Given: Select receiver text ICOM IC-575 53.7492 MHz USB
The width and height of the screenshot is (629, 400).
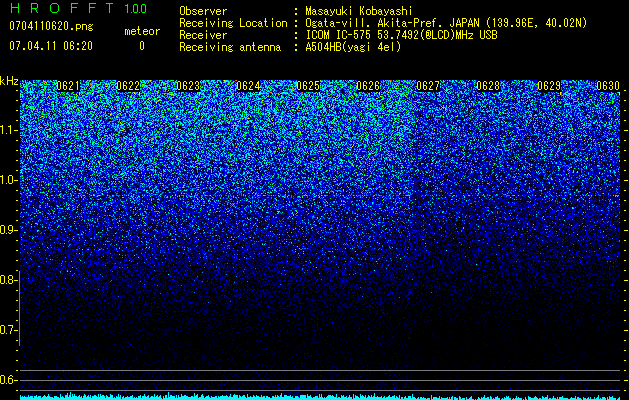Looking at the screenshot, I should coord(401,35).
